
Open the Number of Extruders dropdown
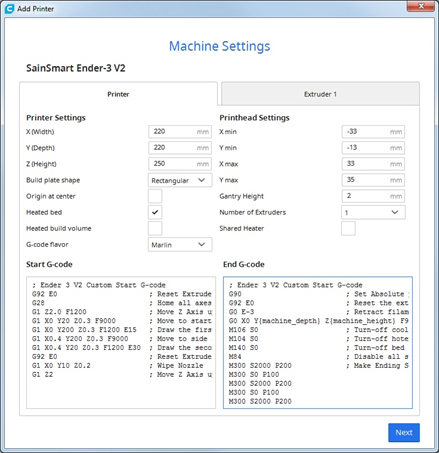pos(373,212)
